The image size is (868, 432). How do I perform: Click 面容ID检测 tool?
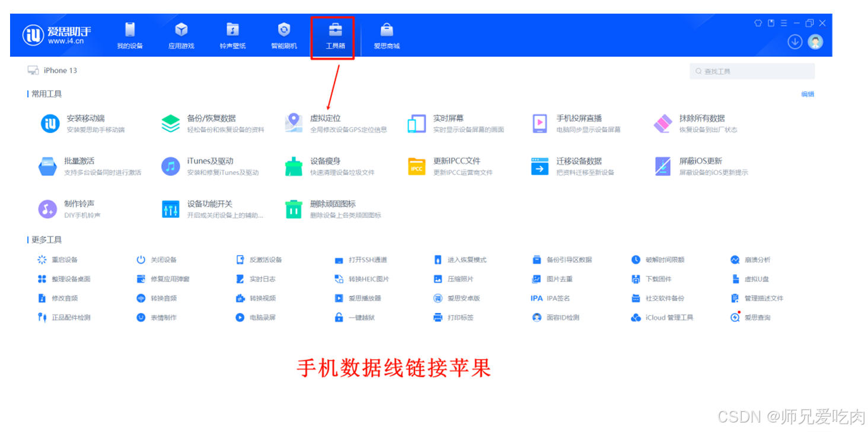click(556, 318)
